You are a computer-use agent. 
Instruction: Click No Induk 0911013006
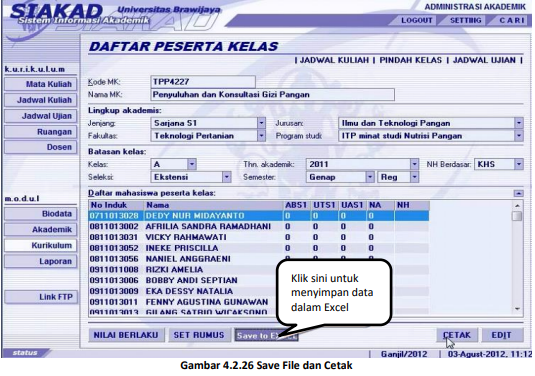pos(114,280)
